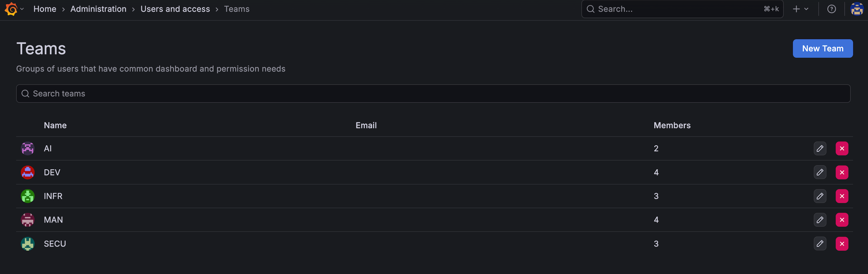Select Users and access in the breadcrumb
Viewport: 868px width, 274px height.
(x=175, y=9)
